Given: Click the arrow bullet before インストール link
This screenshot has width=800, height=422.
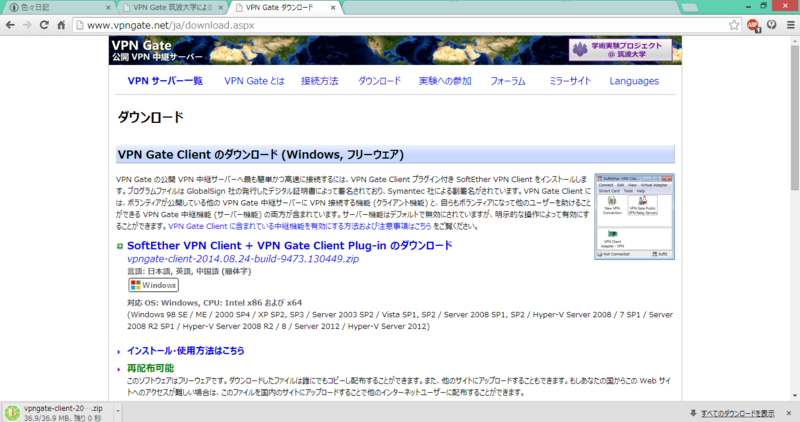Looking at the screenshot, I should (x=119, y=352).
